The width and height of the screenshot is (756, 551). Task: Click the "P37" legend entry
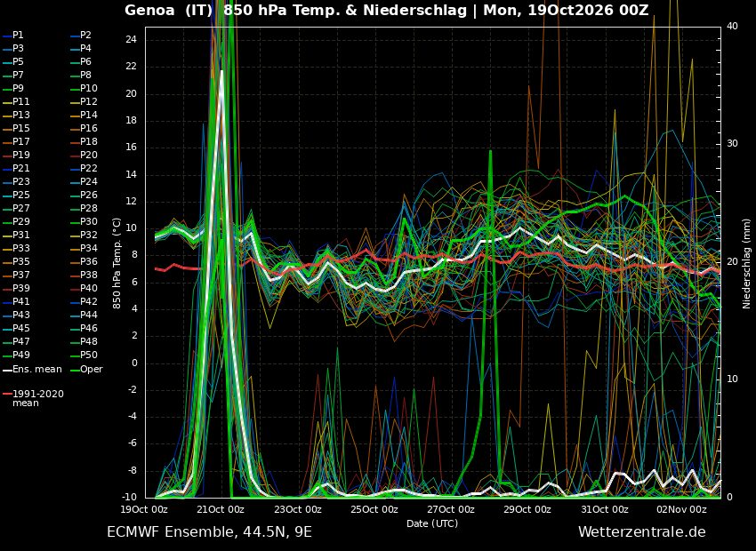[x=16, y=275]
